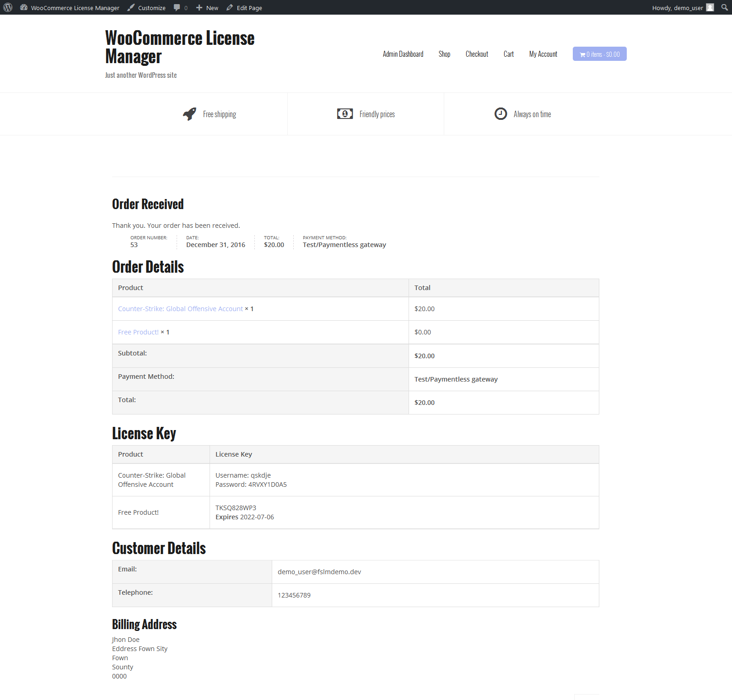
Task: Click the $0.00 total for Free Product
Action: click(423, 332)
